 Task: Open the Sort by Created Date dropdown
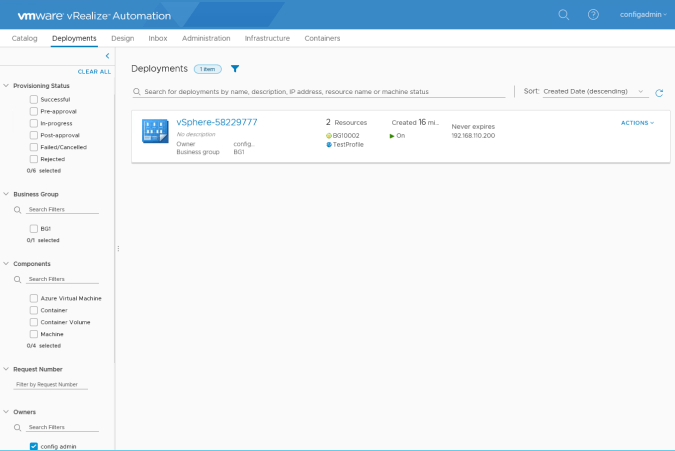pyautogui.click(x=595, y=92)
